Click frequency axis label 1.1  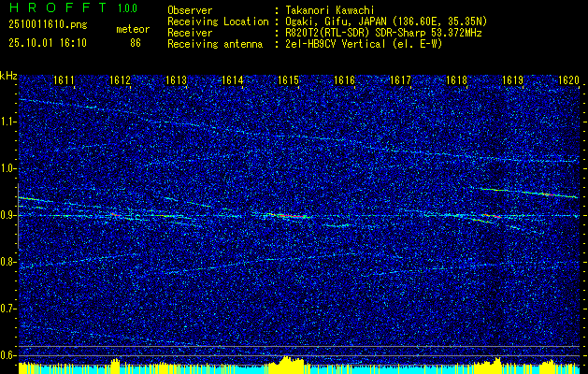pyautogui.click(x=7, y=122)
